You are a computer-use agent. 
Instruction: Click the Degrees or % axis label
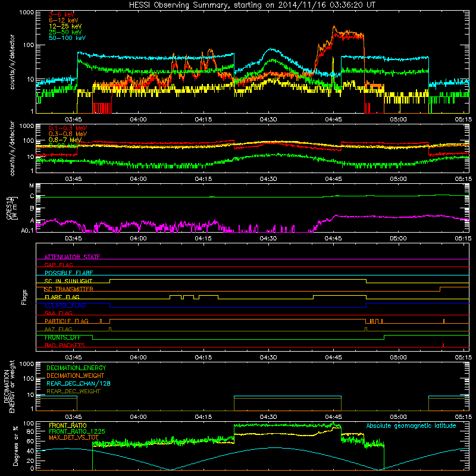pyautogui.click(x=15, y=446)
